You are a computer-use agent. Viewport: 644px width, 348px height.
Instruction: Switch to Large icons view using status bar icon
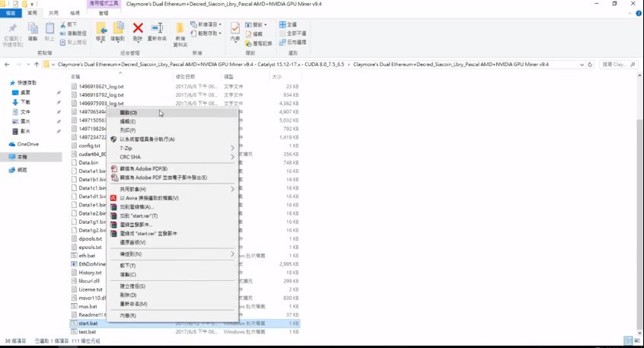[x=636, y=340]
